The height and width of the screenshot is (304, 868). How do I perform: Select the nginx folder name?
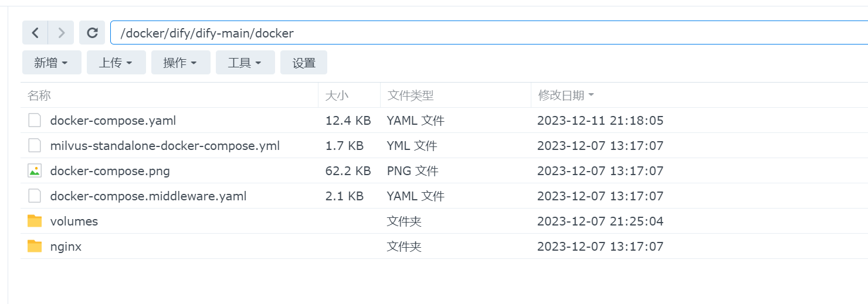tap(66, 247)
